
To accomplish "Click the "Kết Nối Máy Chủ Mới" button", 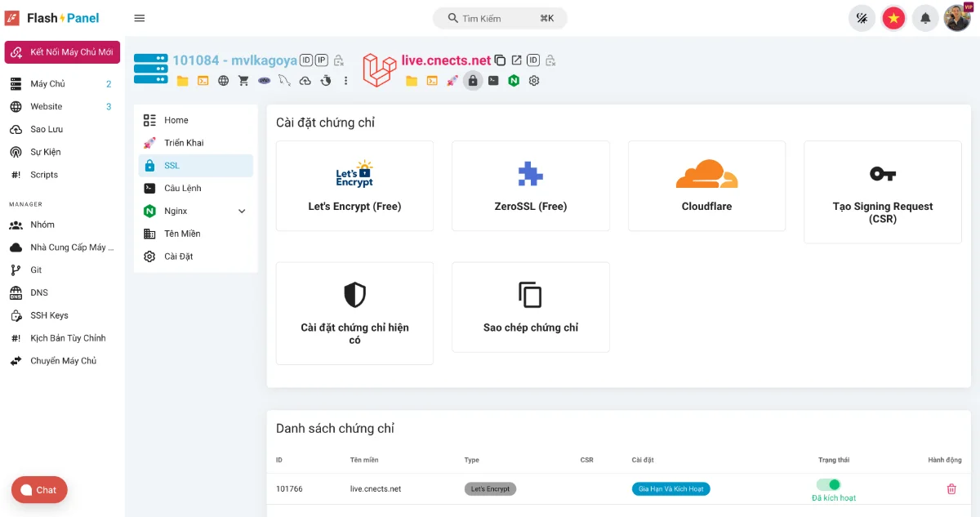I will coord(62,51).
